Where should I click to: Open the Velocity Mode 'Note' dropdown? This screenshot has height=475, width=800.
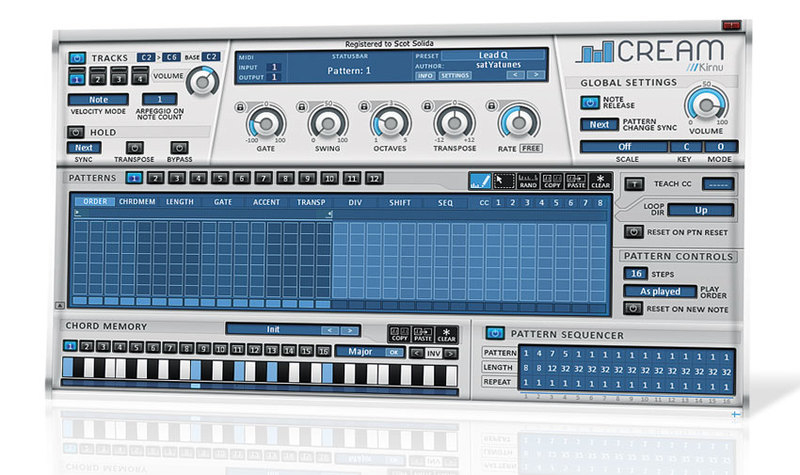[x=98, y=99]
